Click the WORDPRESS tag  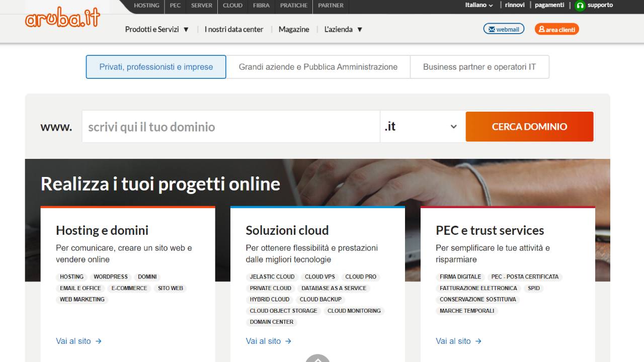pyautogui.click(x=111, y=277)
